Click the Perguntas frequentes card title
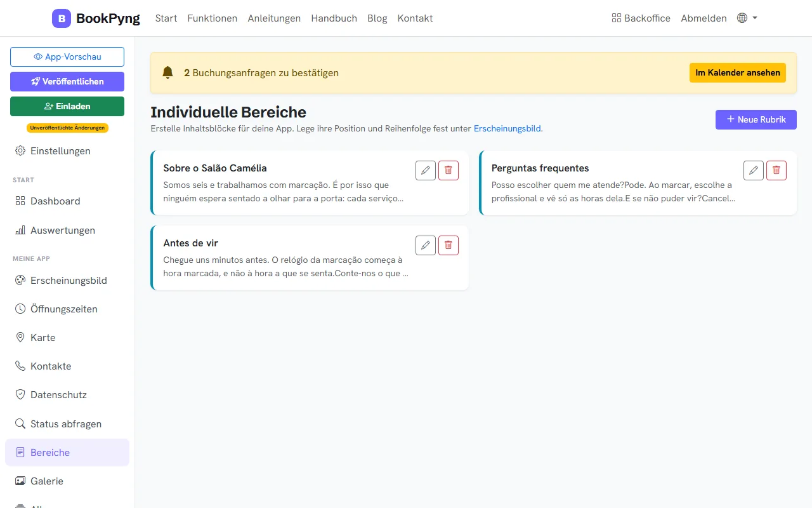This screenshot has width=812, height=508. tap(540, 168)
